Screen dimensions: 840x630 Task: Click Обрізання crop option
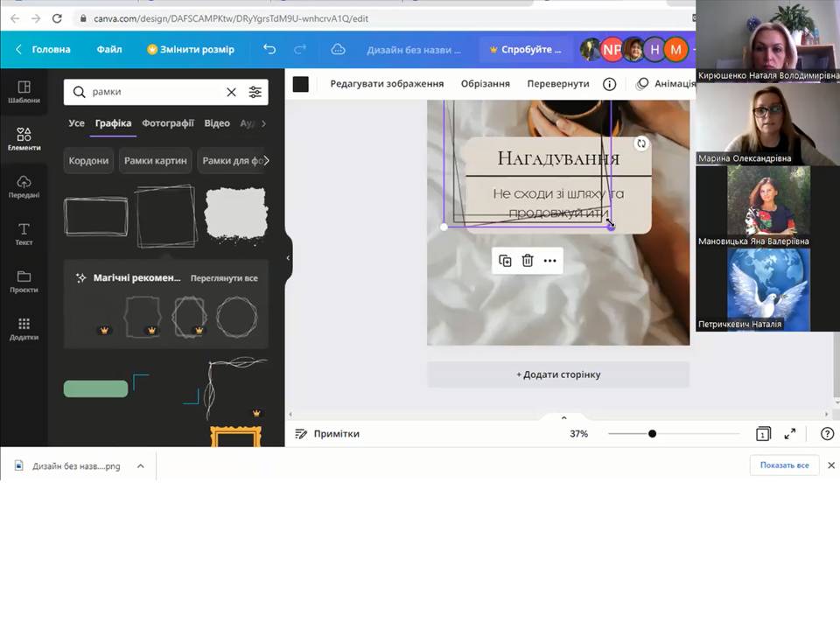click(486, 84)
